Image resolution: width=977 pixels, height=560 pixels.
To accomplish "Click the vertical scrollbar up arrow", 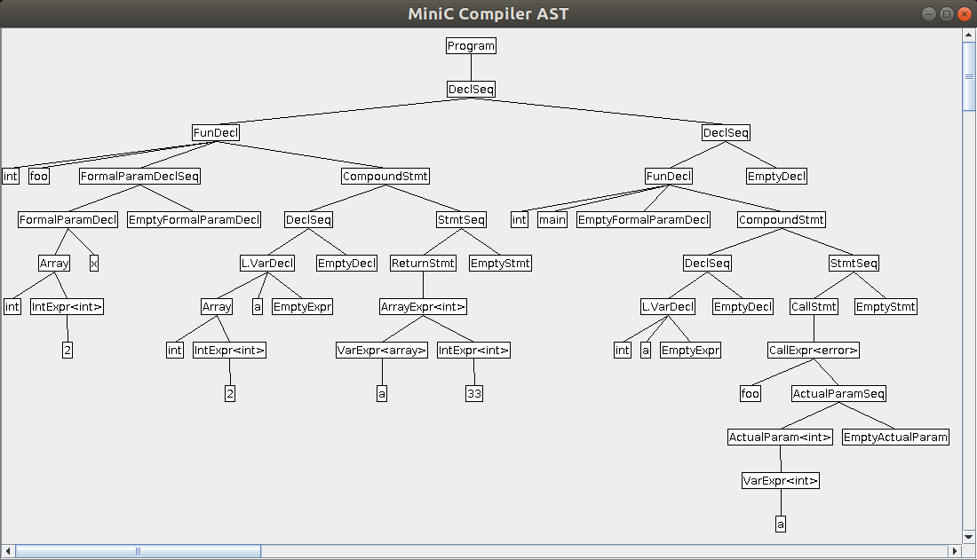I will coord(969,36).
